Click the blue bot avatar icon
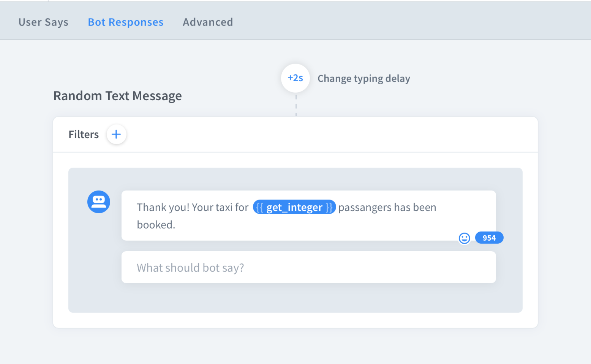The image size is (591, 364). pos(99,202)
